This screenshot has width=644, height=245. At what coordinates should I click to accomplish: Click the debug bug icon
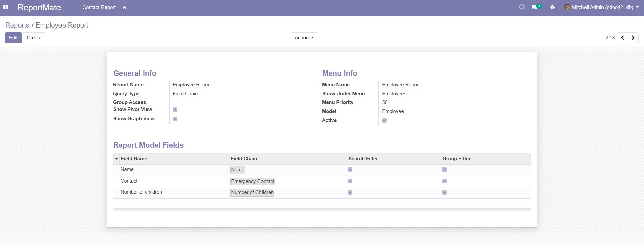pos(552,7)
